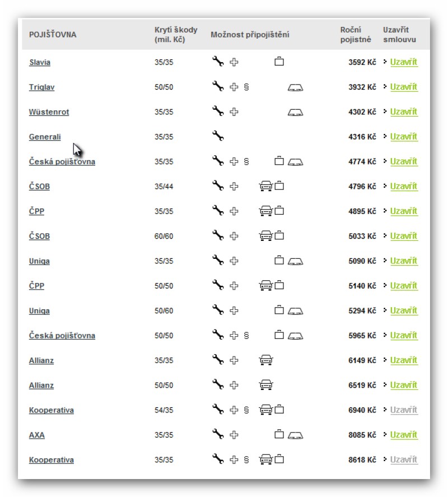Click the paragraph symbol icon in the Triglav row

click(x=246, y=87)
